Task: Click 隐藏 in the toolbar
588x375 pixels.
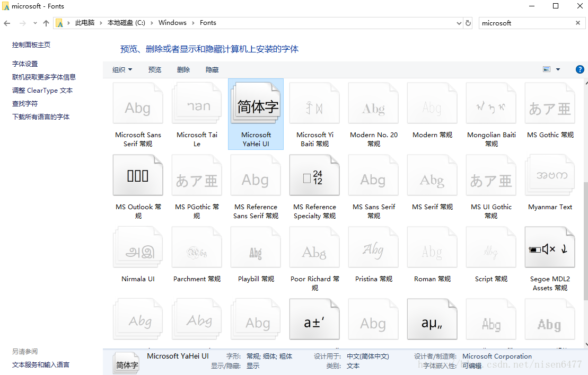Action: click(212, 70)
